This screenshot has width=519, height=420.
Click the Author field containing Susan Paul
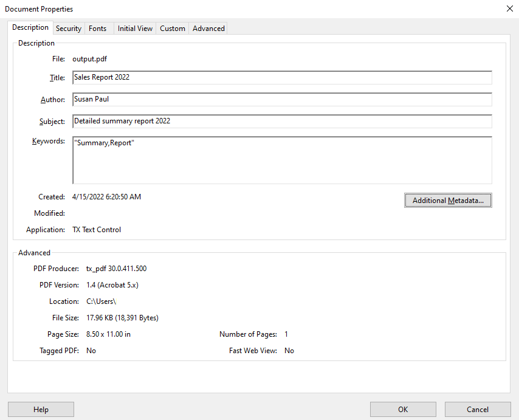(x=283, y=99)
